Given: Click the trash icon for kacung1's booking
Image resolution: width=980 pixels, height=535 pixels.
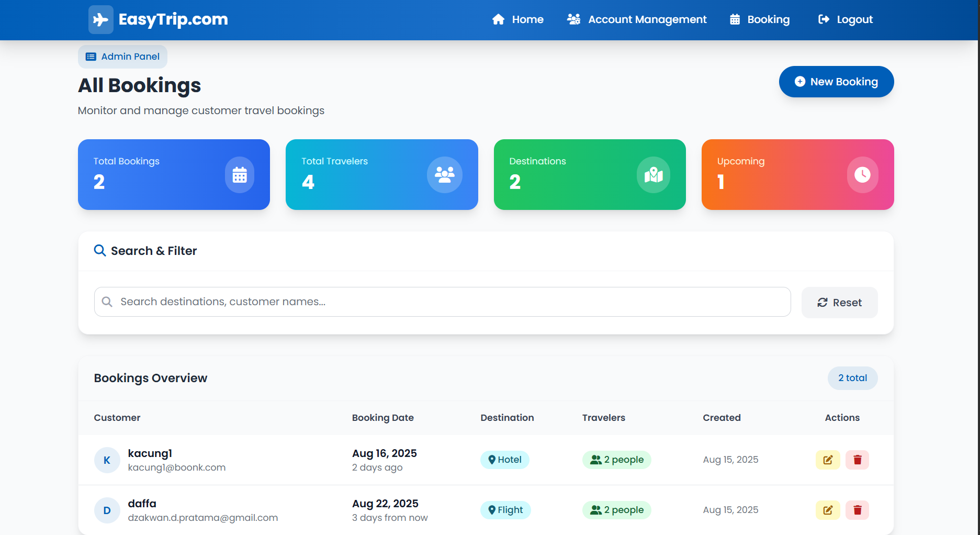Looking at the screenshot, I should pyautogui.click(x=857, y=460).
